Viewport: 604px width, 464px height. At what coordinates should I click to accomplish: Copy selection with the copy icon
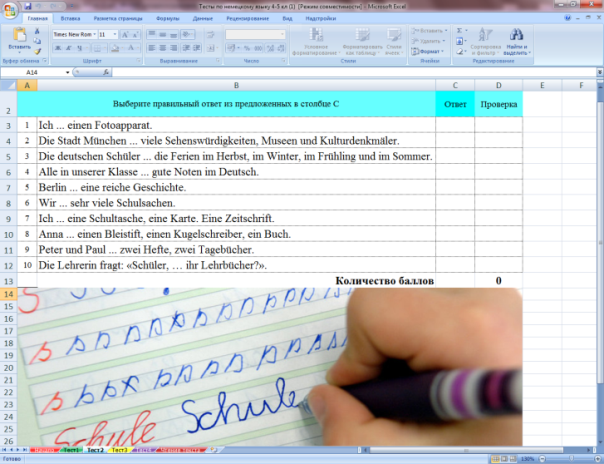37,41
